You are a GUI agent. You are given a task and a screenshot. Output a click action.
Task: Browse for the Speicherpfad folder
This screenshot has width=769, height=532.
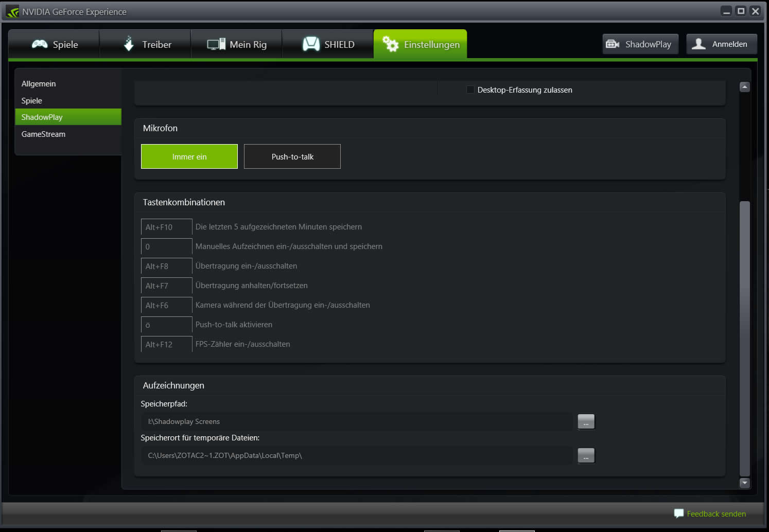click(586, 421)
